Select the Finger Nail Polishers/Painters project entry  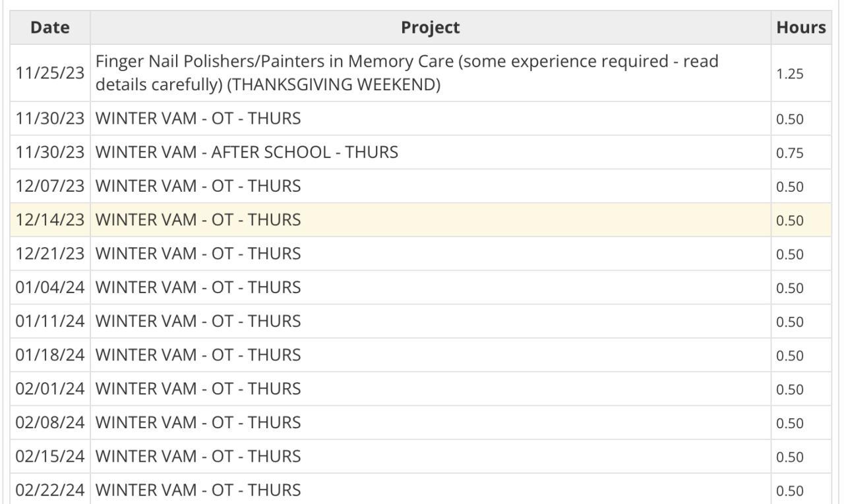pyautogui.click(x=406, y=73)
